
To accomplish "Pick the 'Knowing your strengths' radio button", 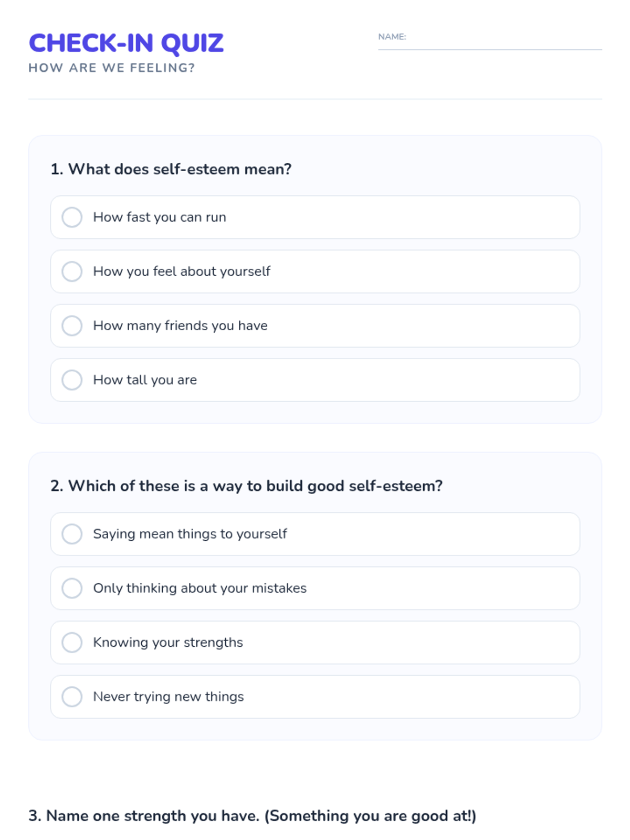I will click(72, 642).
